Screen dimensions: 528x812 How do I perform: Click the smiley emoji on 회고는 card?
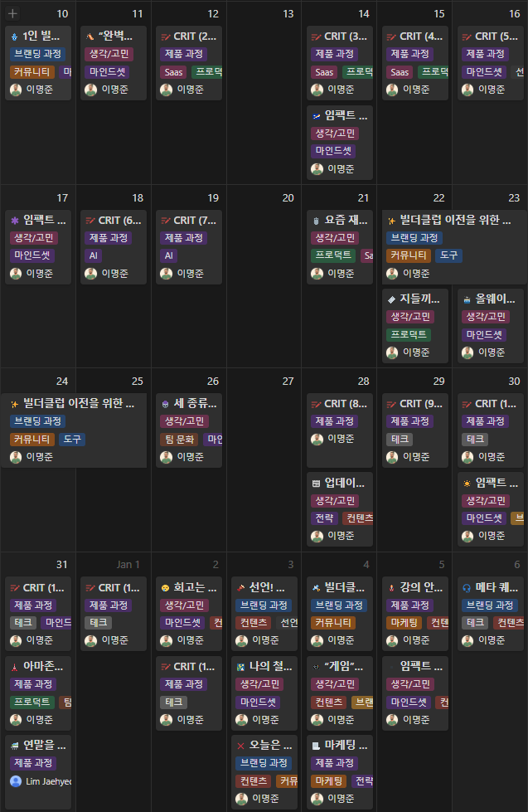[166, 587]
